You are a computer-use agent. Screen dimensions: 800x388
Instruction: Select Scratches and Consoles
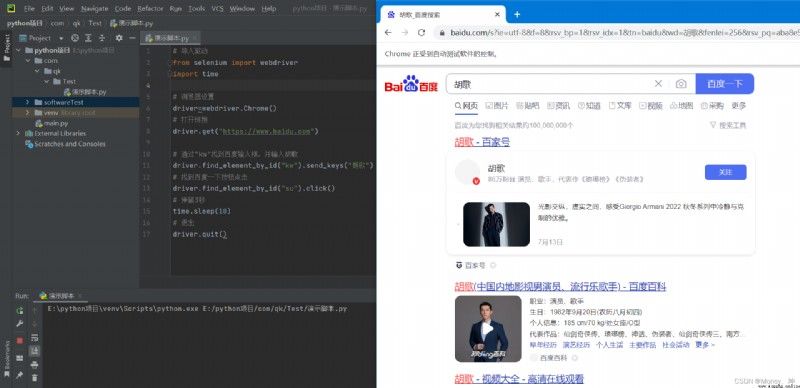coord(65,144)
